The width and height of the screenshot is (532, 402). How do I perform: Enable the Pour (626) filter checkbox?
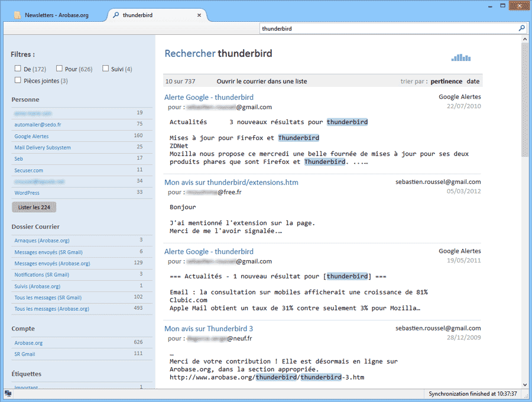pyautogui.click(x=59, y=69)
